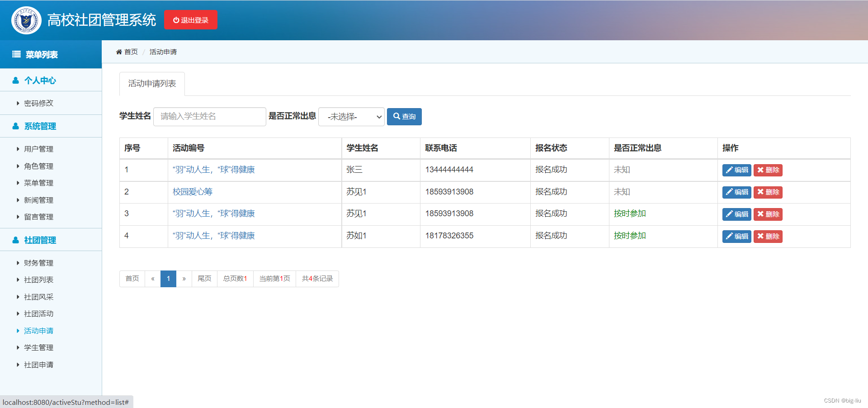Go to 尾页 last page
The width and height of the screenshot is (868, 408).
204,279
